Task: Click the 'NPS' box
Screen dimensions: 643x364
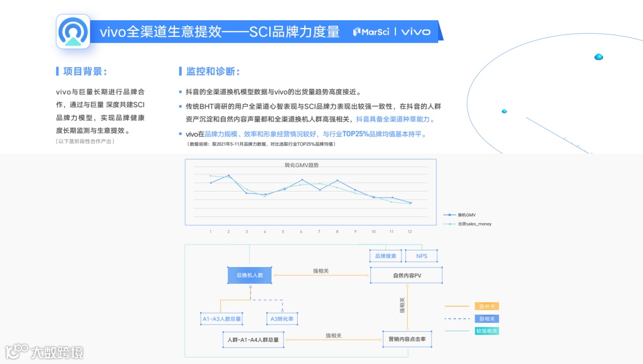Action: (421, 256)
